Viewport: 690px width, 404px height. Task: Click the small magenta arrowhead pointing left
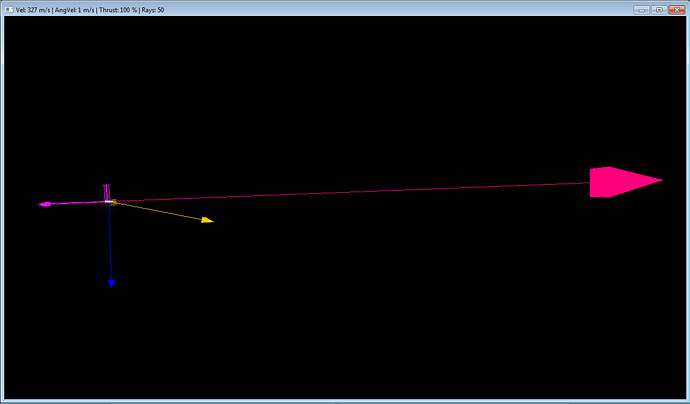[44, 204]
